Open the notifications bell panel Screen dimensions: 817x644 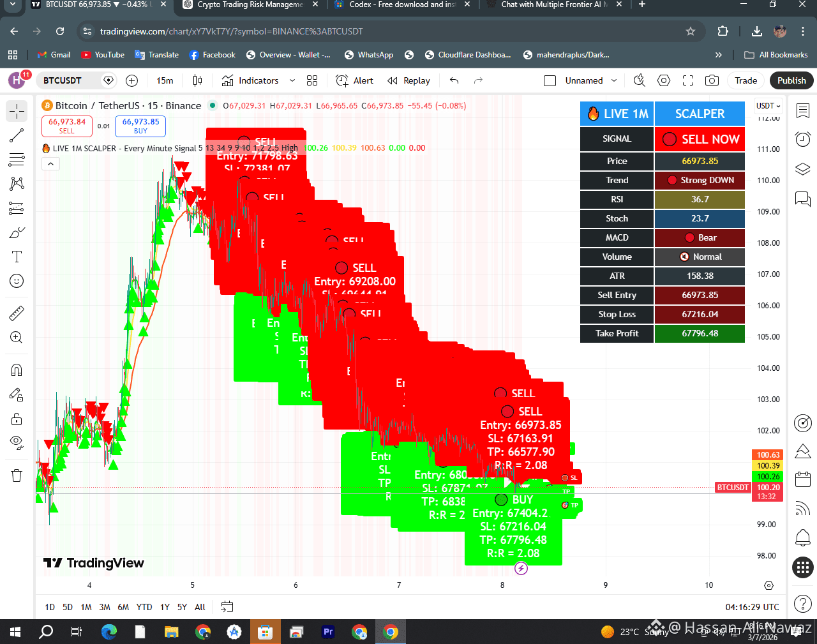(803, 537)
